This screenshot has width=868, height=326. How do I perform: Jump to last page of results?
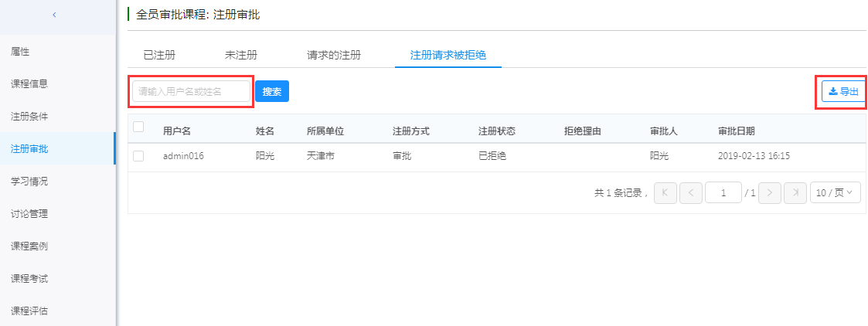(795, 193)
